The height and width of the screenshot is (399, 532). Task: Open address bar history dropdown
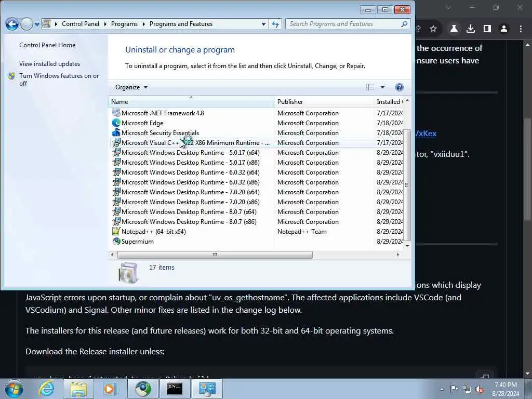click(x=263, y=24)
